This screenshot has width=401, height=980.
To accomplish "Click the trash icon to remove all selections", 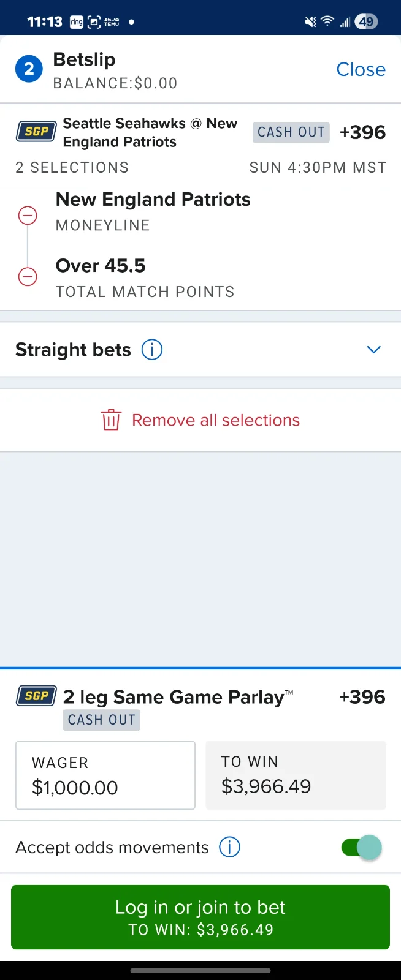I will (111, 420).
